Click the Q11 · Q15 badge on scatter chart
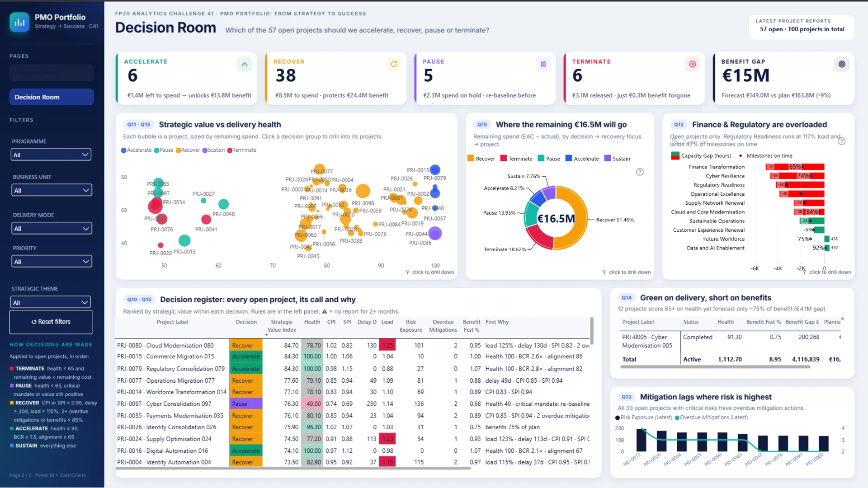 (138, 124)
